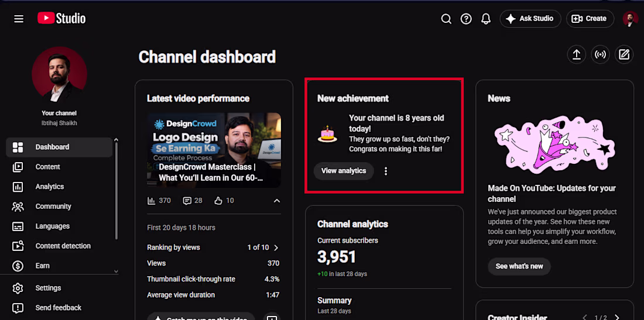Image resolution: width=644 pixels, height=320 pixels.
Task: Click the Made On YouTube news illustration
Action: (x=555, y=145)
